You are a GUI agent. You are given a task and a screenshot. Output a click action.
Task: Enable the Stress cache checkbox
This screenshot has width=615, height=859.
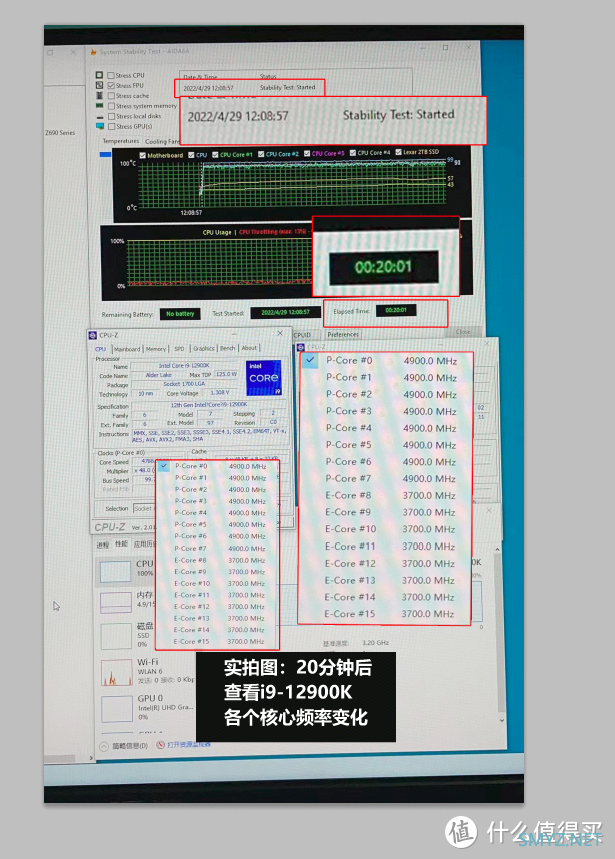pos(111,95)
